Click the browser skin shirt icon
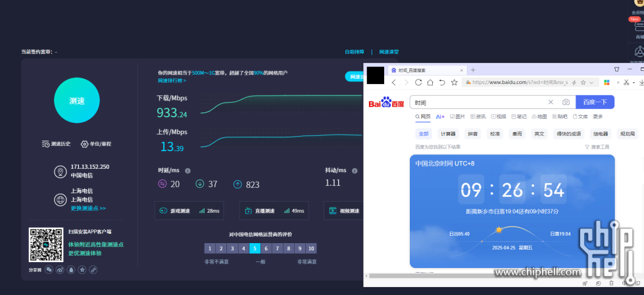Image resolution: width=644 pixels, height=295 pixels. [616, 70]
